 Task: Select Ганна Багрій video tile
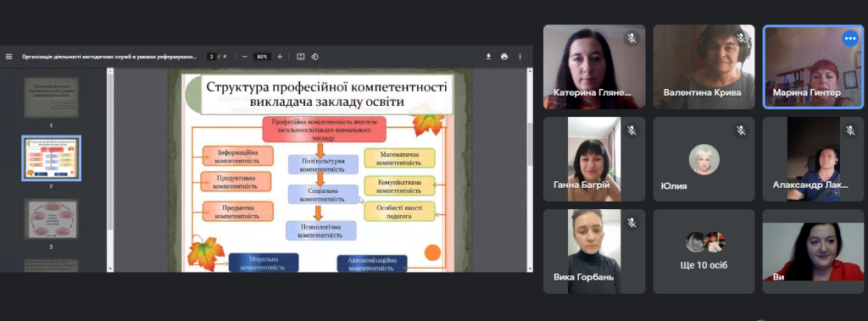point(594,159)
